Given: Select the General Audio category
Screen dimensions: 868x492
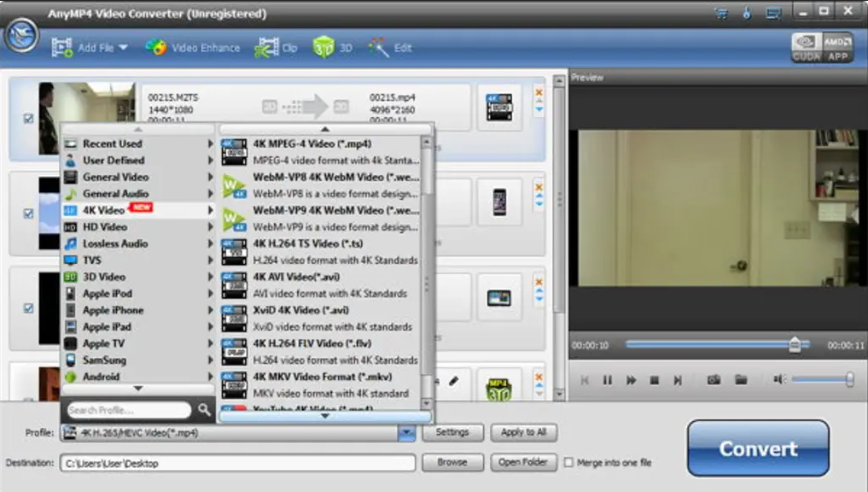Looking at the screenshot, I should (138, 193).
